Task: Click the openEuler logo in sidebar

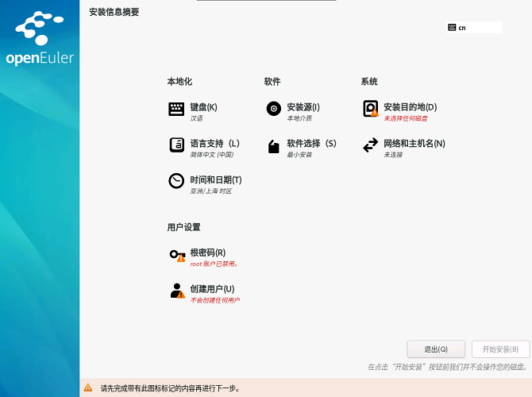Action: (40, 40)
